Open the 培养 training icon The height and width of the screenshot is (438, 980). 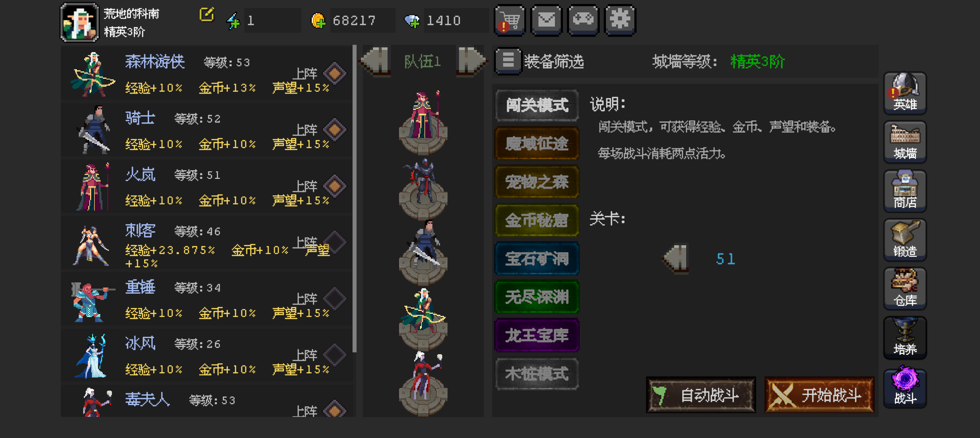point(905,338)
